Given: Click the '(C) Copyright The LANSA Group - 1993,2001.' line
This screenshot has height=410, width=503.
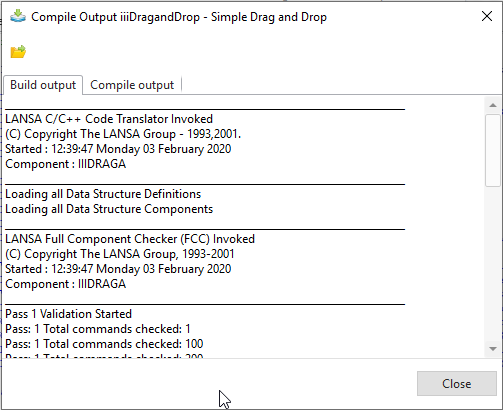Looking at the screenshot, I should click(x=123, y=134).
